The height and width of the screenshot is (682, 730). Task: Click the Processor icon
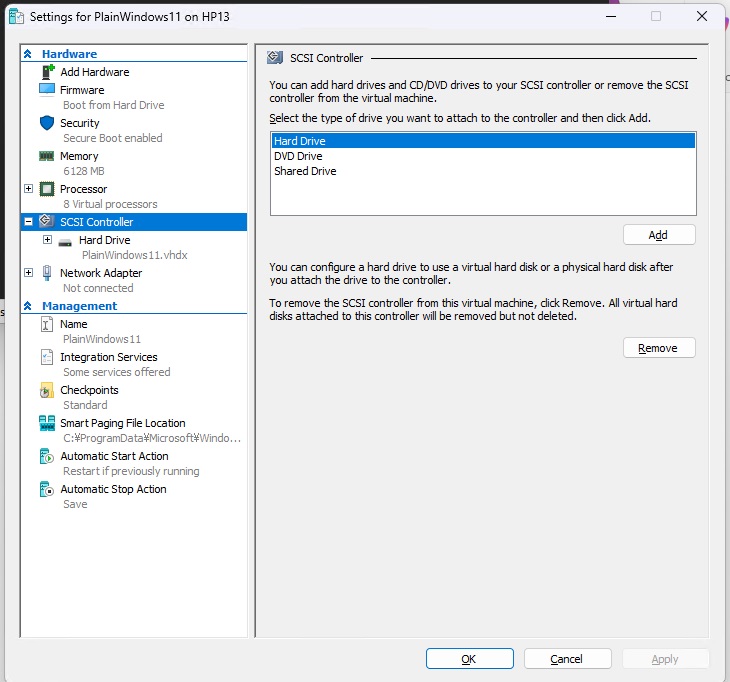tap(47, 189)
